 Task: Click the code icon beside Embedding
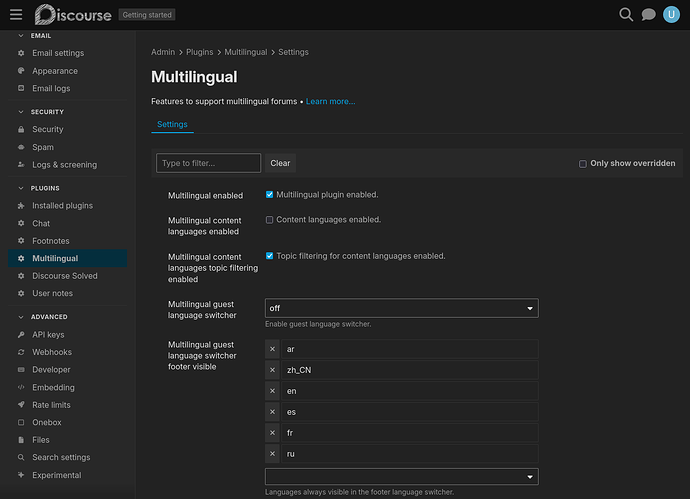21,387
